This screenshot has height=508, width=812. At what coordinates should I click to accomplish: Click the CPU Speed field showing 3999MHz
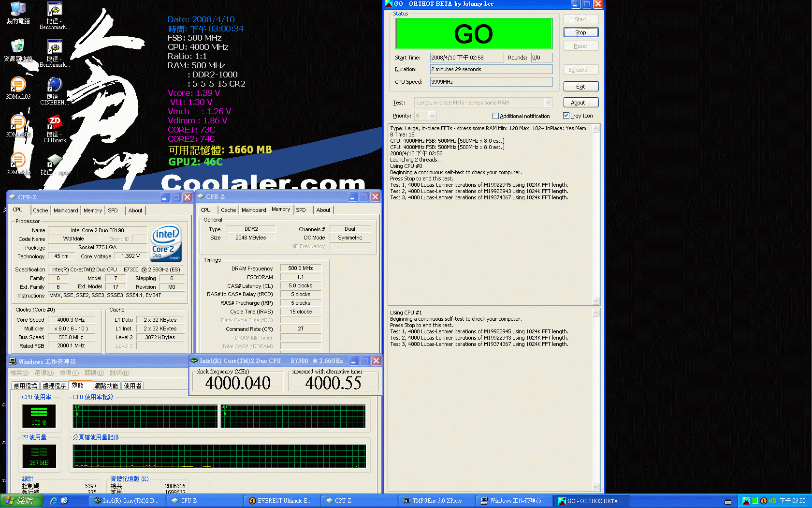coord(491,82)
